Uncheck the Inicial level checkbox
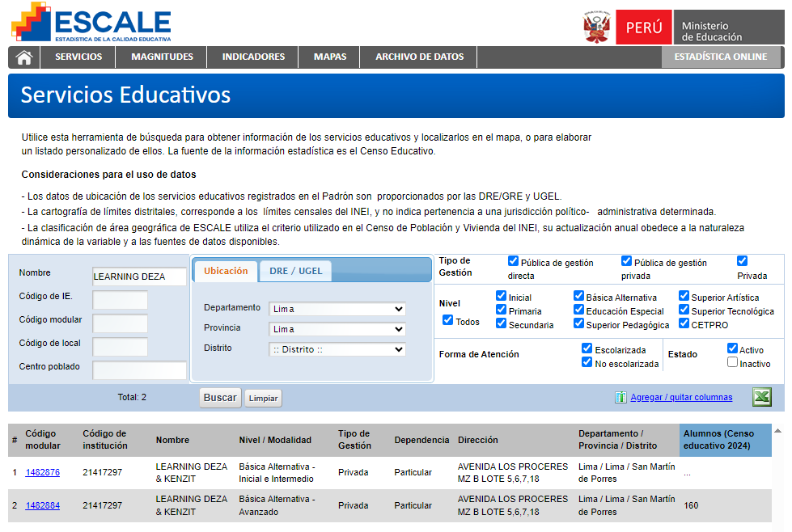792x532 pixels. coord(502,297)
